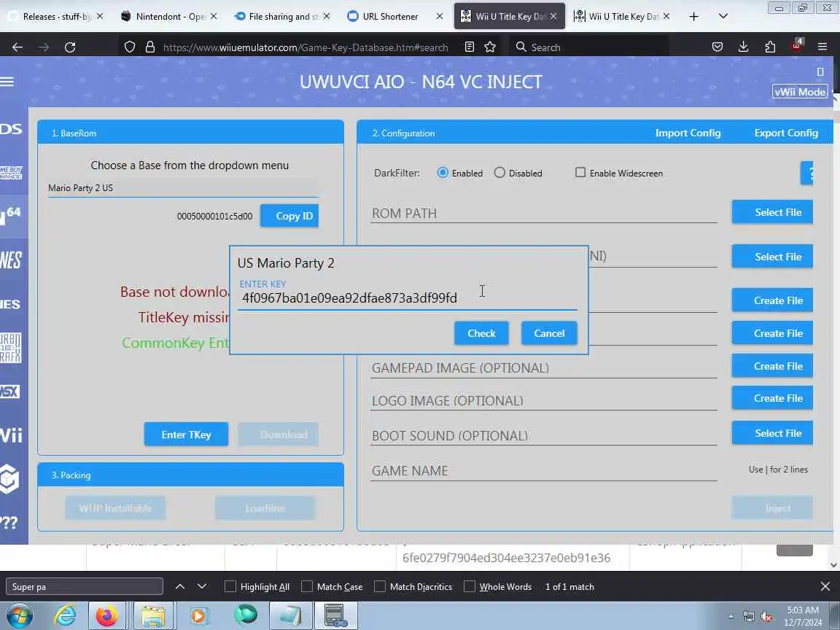
Task: Open the UWUVCI hamburger menu
Action: [x=7, y=82]
